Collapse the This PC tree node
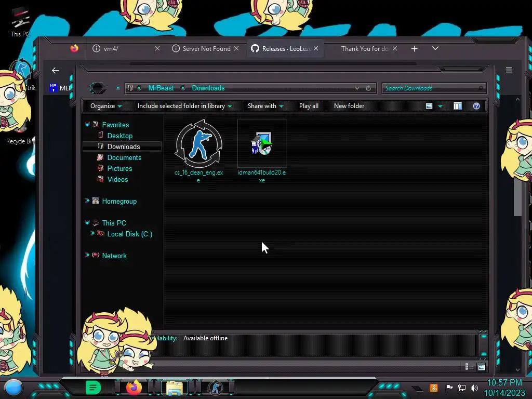This screenshot has height=399, width=532. click(87, 222)
